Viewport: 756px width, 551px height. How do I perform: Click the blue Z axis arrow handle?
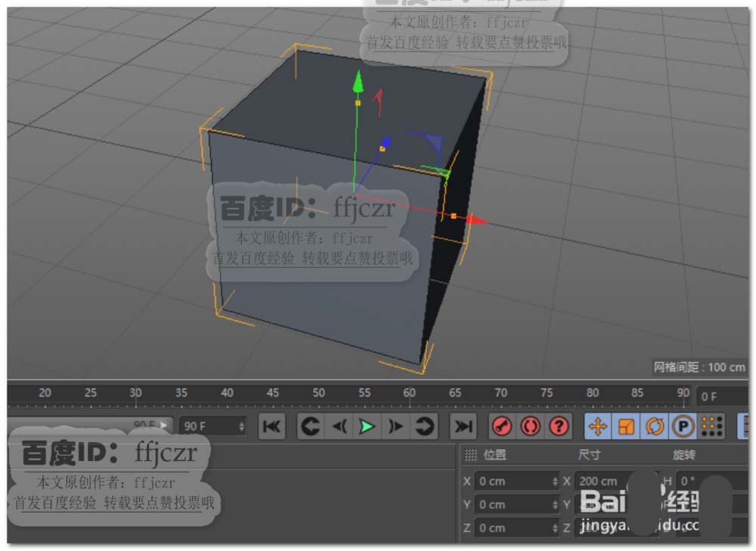pos(386,141)
